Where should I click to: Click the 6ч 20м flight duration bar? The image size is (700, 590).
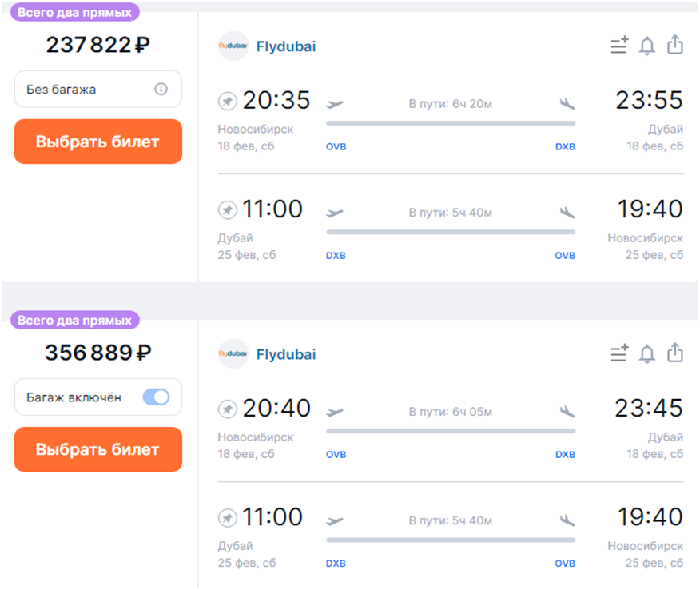(451, 123)
